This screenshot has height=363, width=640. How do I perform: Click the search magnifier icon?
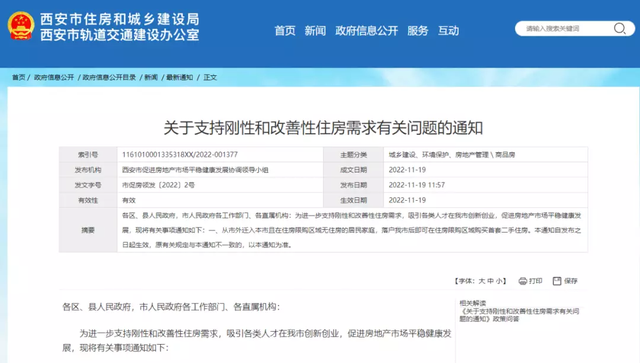pos(620,29)
